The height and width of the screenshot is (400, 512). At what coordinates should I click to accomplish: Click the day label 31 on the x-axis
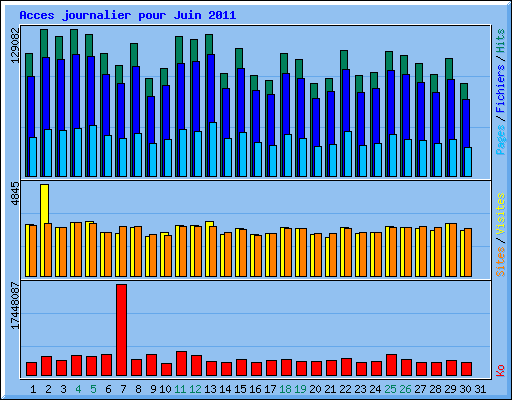coord(480,389)
